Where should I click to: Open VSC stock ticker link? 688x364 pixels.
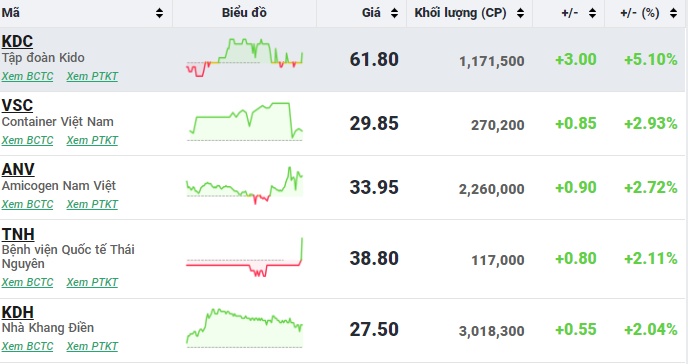(17, 105)
